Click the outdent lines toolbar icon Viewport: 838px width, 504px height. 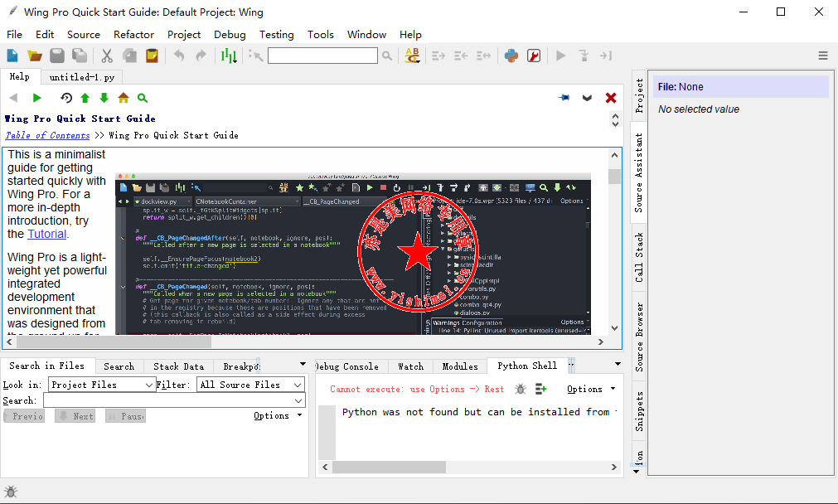coord(461,56)
